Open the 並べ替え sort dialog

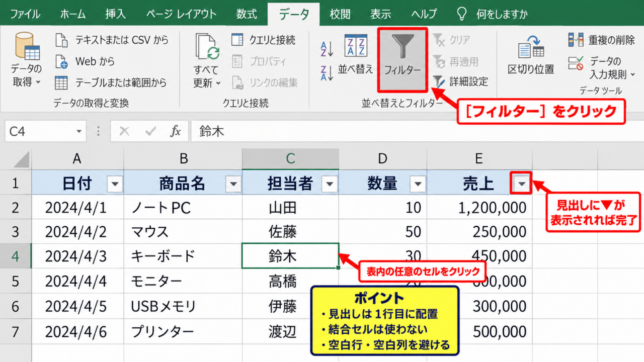point(356,55)
